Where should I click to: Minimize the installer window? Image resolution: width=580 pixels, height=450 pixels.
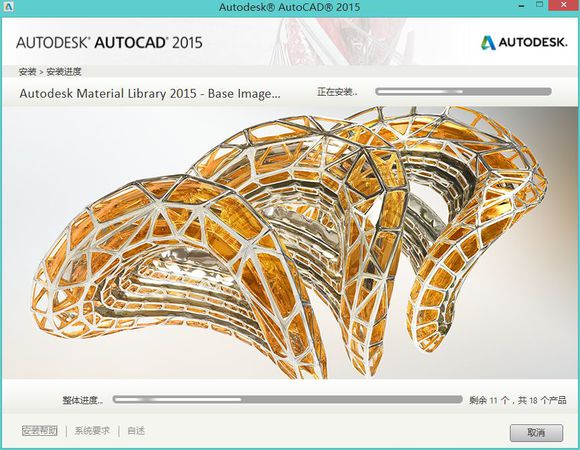coord(522,6)
